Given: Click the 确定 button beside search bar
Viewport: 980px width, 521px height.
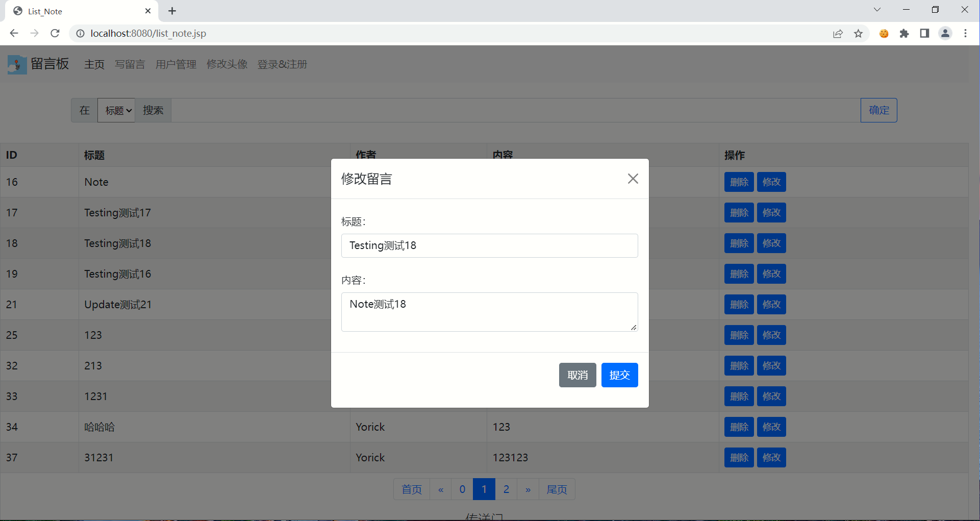Looking at the screenshot, I should pos(878,110).
